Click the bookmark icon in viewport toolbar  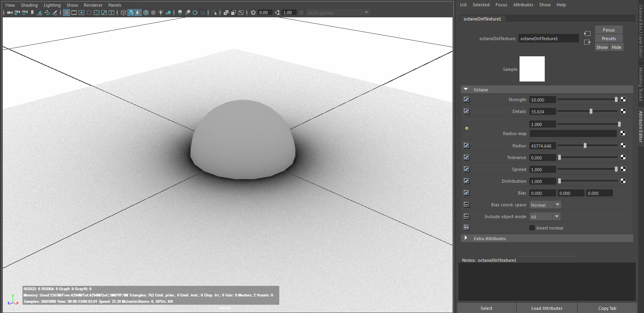[x=32, y=13]
